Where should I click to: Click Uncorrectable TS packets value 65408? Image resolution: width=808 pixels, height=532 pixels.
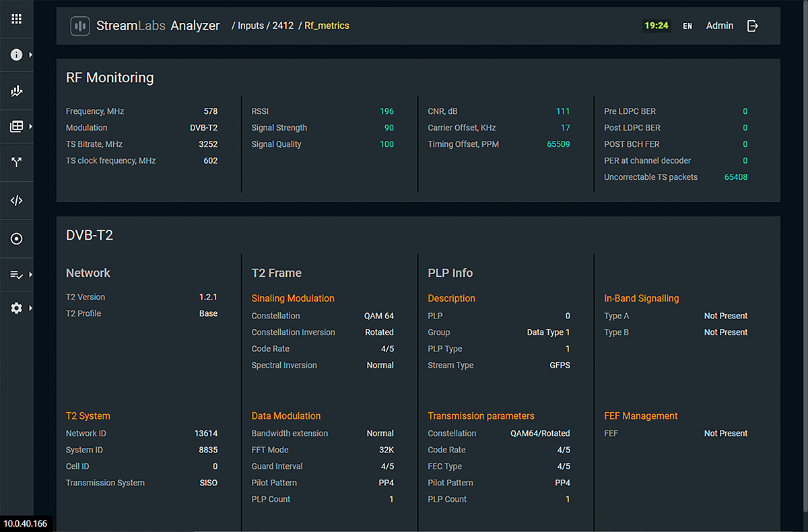coord(736,177)
